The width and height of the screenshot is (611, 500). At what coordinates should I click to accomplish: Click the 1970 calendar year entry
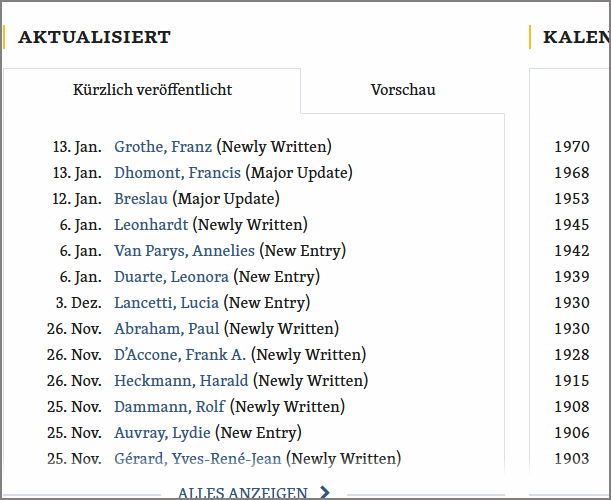(572, 147)
